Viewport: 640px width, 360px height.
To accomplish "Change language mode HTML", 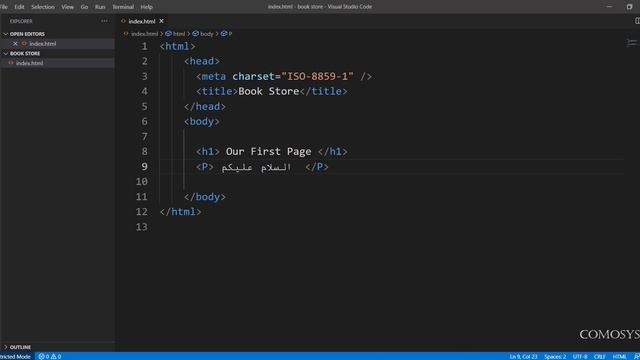I will 619,356.
